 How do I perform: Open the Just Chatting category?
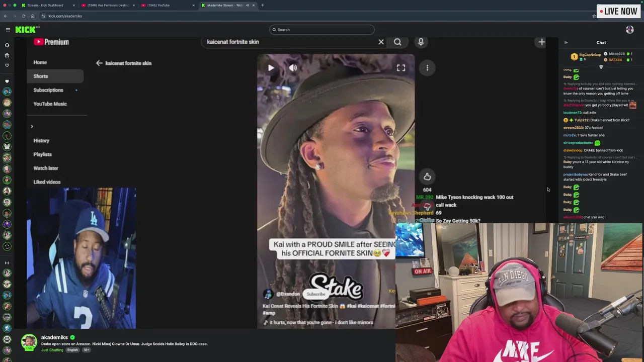coord(52,350)
